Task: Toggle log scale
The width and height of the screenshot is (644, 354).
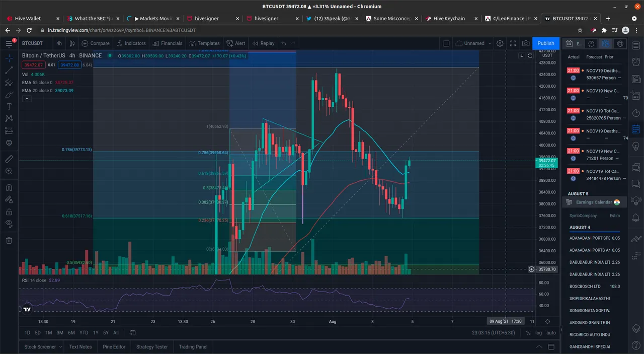Action: pyautogui.click(x=539, y=332)
